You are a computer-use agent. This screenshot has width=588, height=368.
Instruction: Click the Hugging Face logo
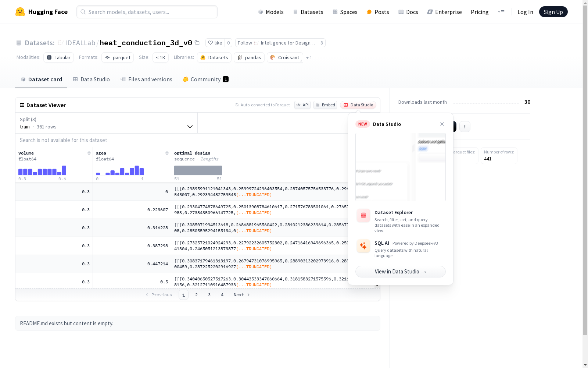click(x=42, y=12)
